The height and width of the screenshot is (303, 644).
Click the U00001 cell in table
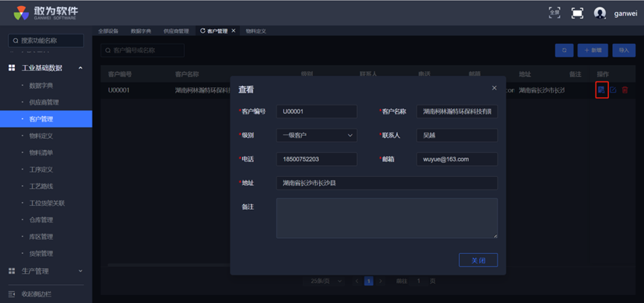pos(119,90)
